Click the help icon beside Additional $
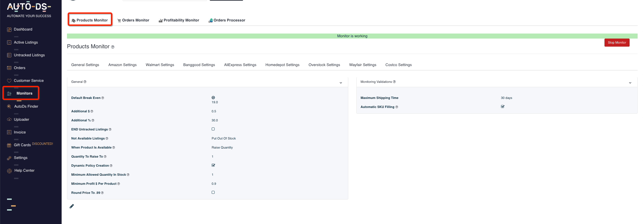This screenshot has height=224, width=644. click(x=92, y=111)
